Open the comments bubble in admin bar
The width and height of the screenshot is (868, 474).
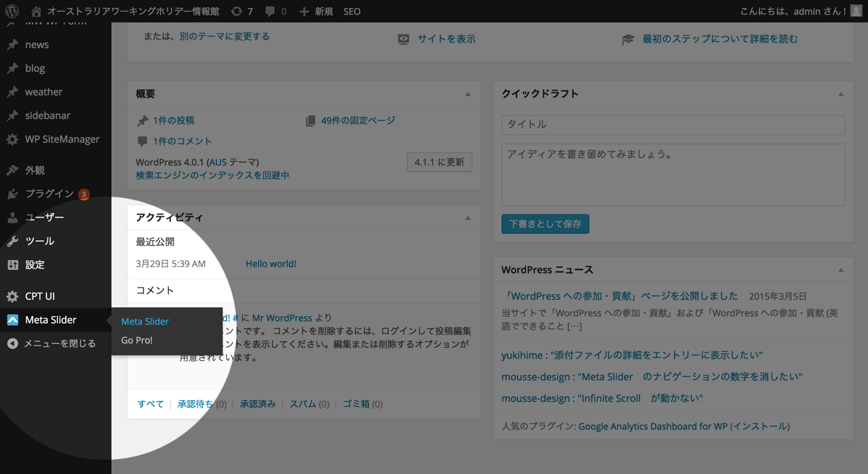(x=271, y=12)
